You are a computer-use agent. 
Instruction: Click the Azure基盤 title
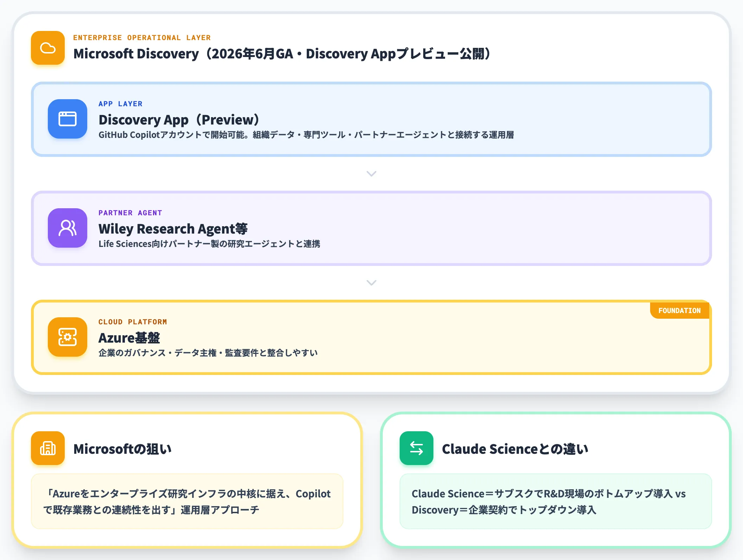click(x=129, y=338)
